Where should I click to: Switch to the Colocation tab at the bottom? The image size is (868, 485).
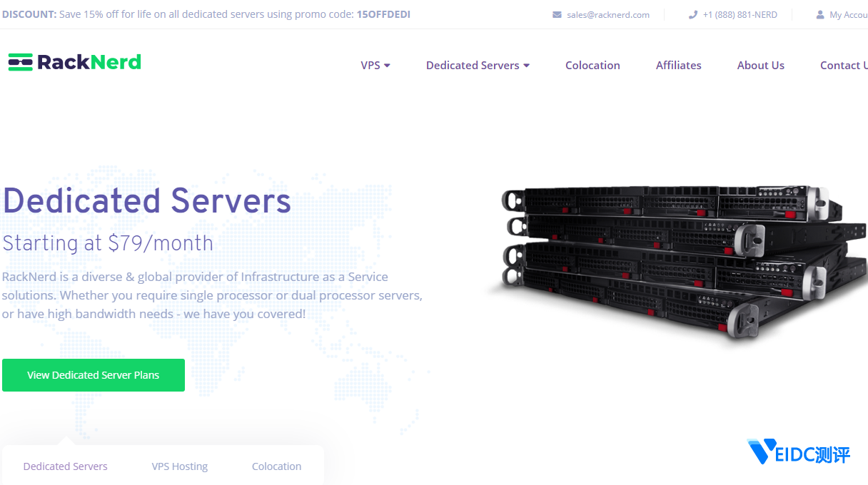click(x=276, y=466)
